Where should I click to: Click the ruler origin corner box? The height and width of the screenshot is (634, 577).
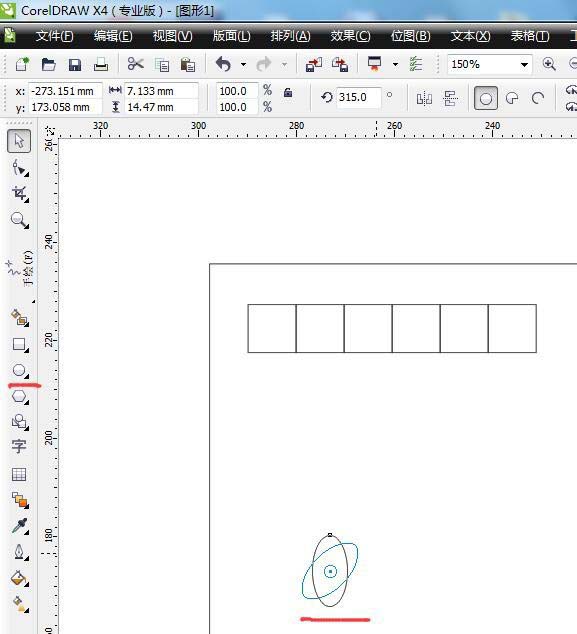(x=48, y=130)
